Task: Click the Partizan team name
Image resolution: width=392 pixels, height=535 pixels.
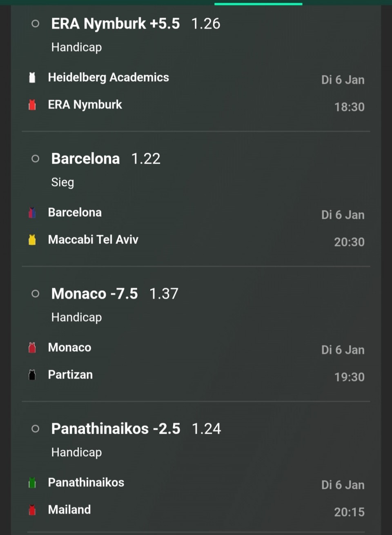Action: (x=70, y=375)
